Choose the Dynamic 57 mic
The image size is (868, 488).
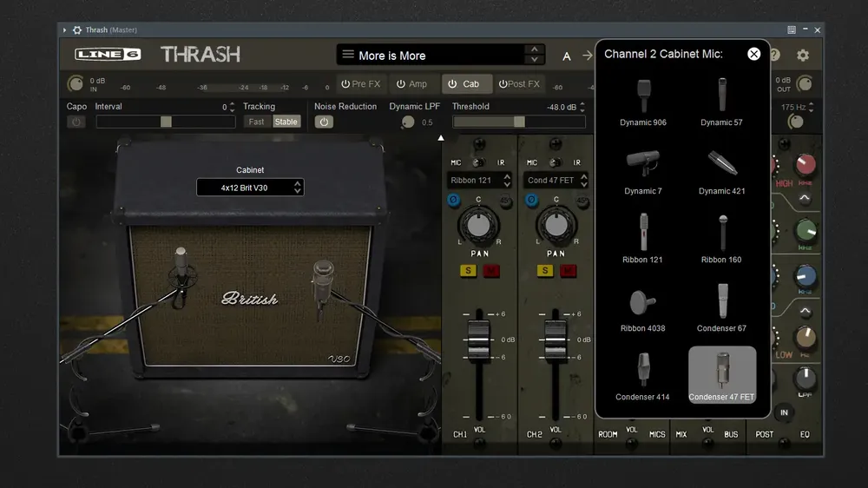click(721, 103)
